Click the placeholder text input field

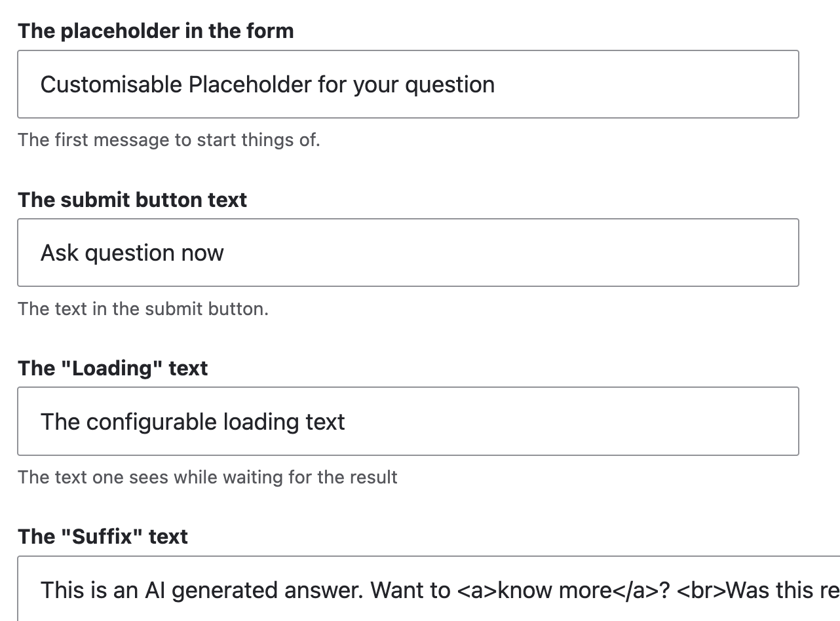[x=406, y=84]
